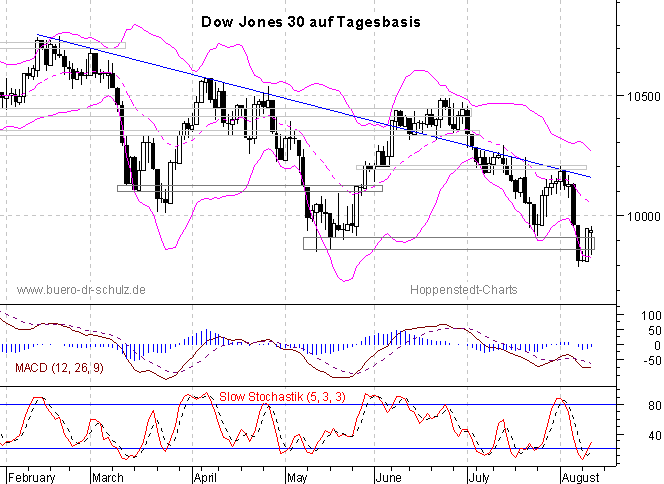The width and height of the screenshot is (664, 484).
Task: Click the April label on the time axis
Action: click(x=204, y=476)
